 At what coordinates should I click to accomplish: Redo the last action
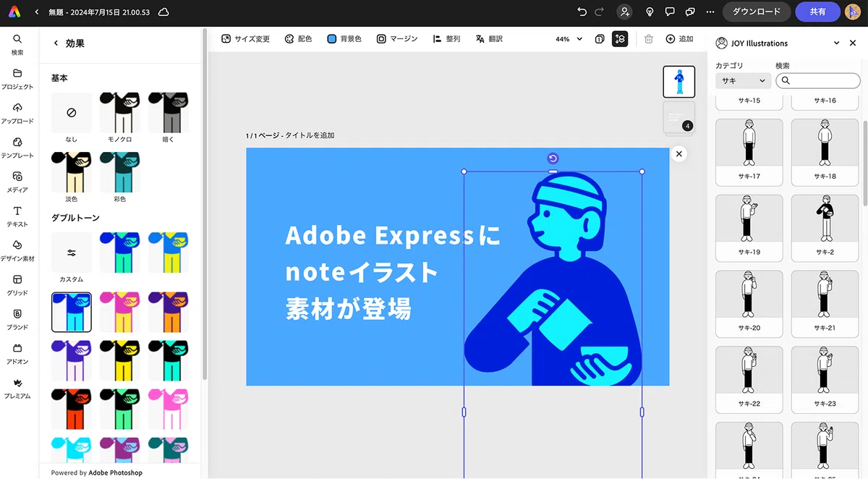click(x=599, y=12)
